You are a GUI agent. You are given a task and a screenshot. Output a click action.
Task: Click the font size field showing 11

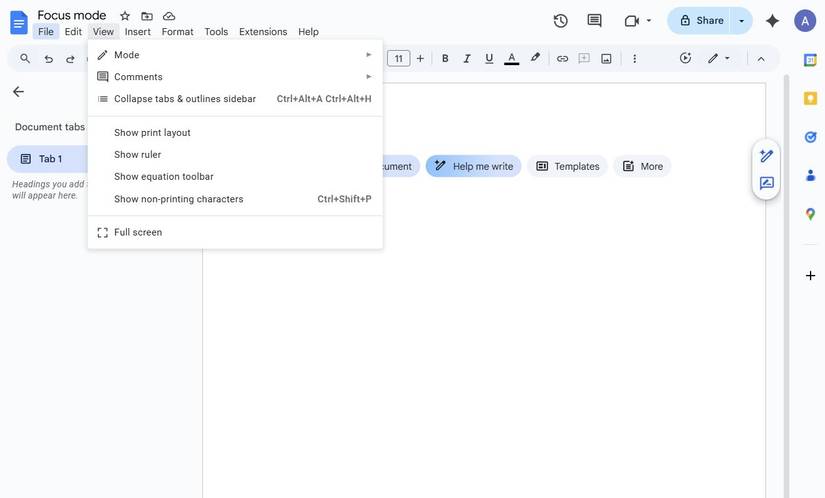398,58
